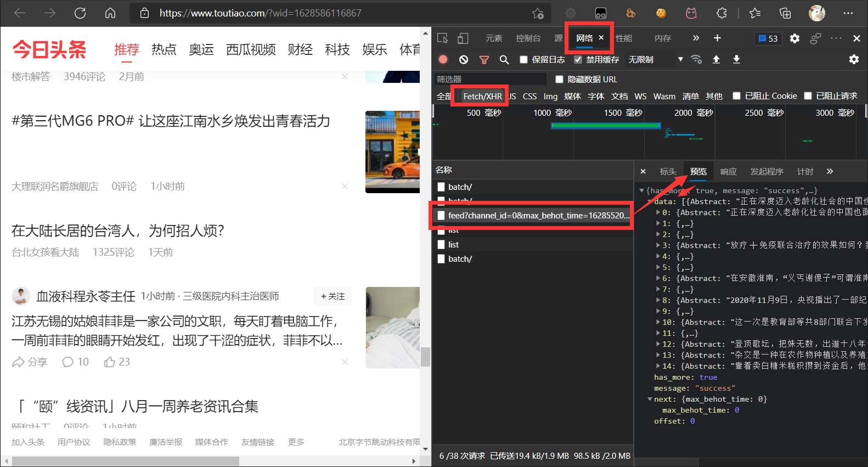Show more DevTools tabs chevron
The height and width of the screenshot is (467, 868).
(x=696, y=38)
